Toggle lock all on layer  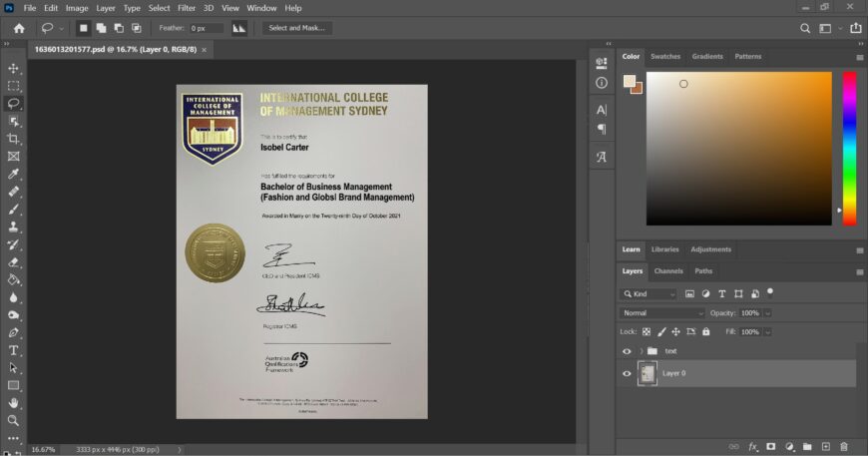pos(705,332)
